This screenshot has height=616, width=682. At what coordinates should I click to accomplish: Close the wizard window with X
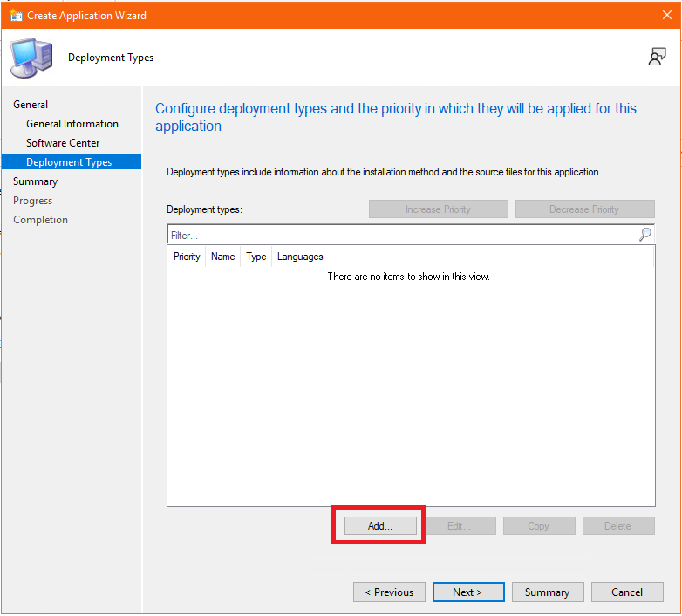pos(667,15)
